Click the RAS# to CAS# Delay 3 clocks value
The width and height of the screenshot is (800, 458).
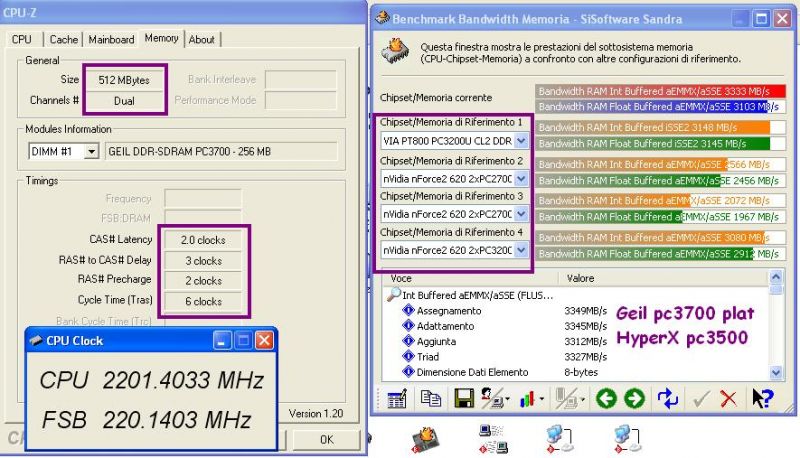203,261
